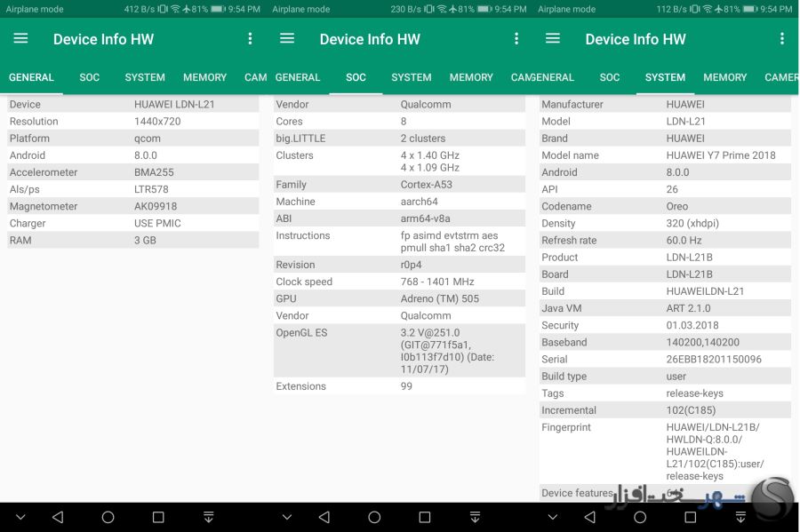
Task: Tap the Codename value 'Oreo'
Action: [677, 206]
